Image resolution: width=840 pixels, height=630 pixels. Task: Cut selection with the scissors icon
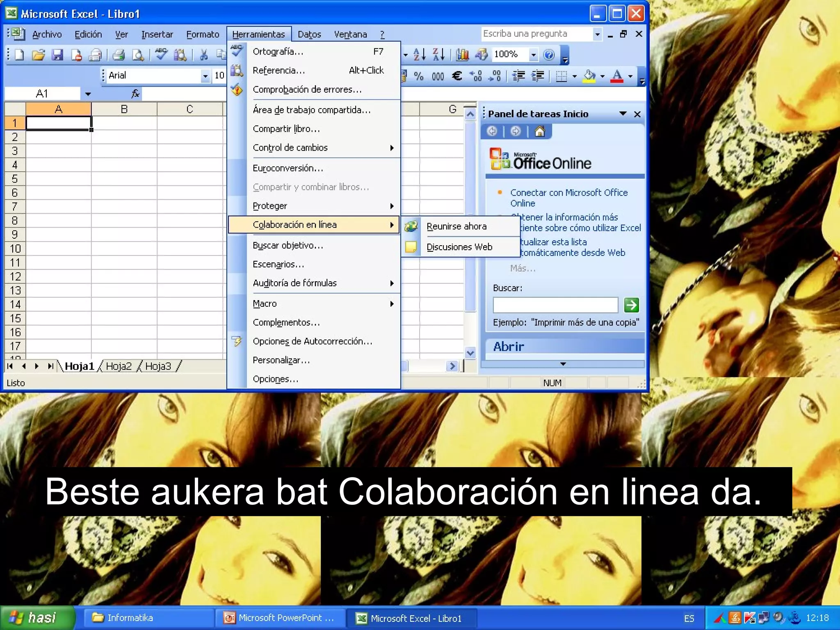204,55
